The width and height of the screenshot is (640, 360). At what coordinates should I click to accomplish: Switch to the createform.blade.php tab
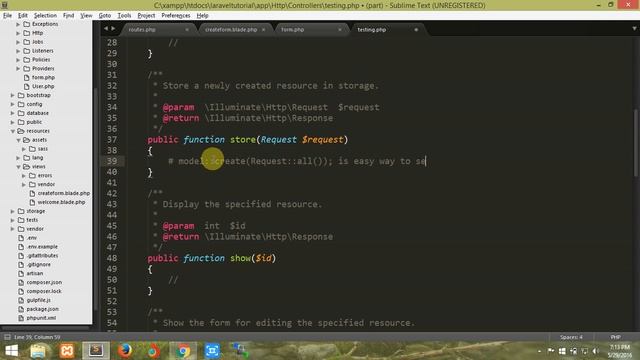pyautogui.click(x=231, y=30)
